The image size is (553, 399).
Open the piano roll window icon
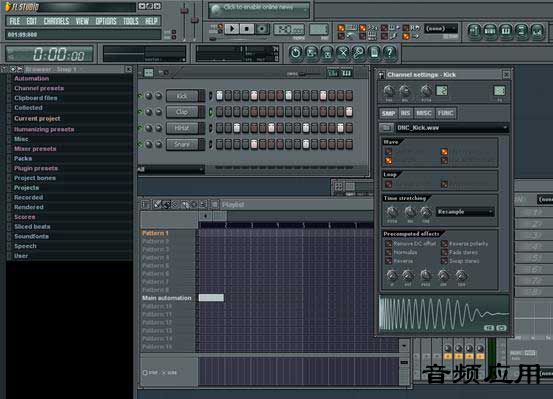506,31
